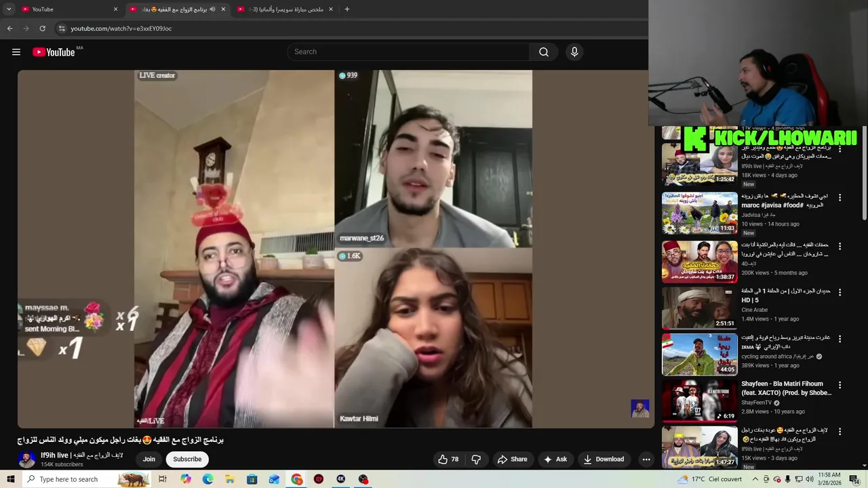Image resolution: width=868 pixels, height=488 pixels.
Task: Click the video player area
Action: click(336, 249)
